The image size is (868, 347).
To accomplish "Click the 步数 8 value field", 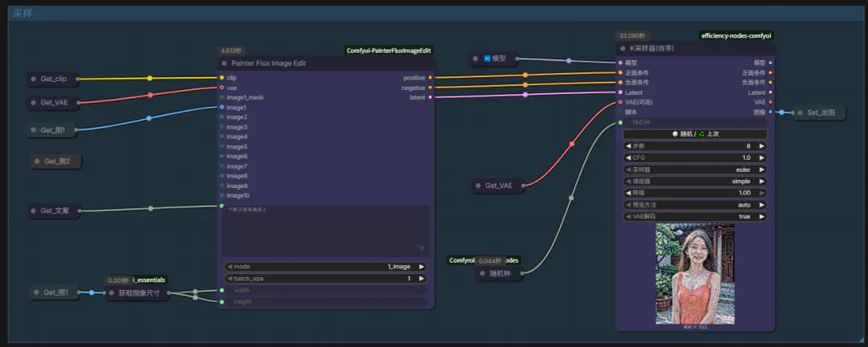I will [694, 146].
